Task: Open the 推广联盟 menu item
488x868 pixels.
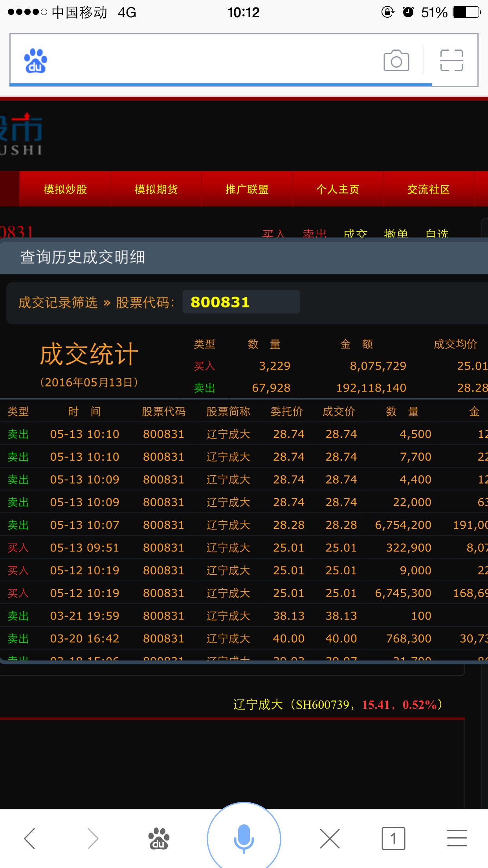Action: 247,189
